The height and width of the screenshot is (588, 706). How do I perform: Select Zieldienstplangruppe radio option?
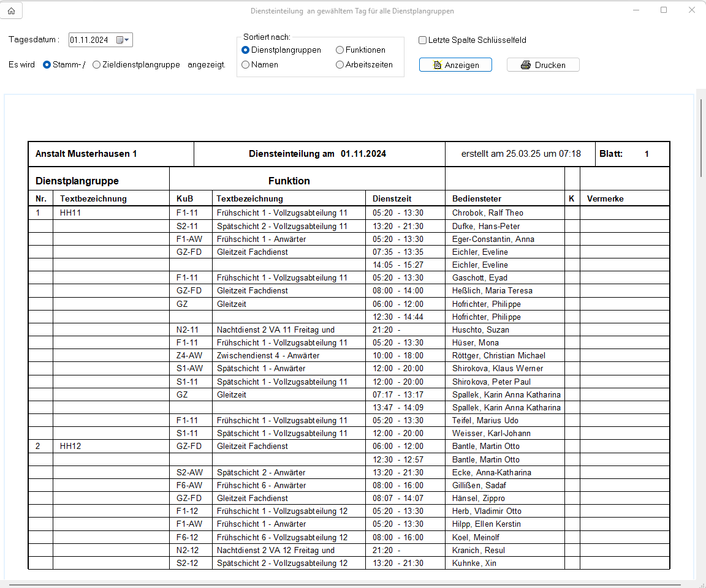tap(96, 65)
